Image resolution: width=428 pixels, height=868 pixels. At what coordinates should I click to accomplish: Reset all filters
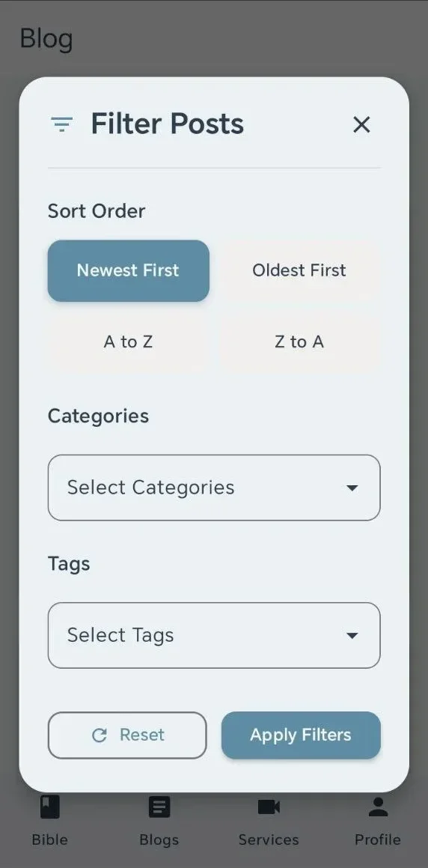127,735
